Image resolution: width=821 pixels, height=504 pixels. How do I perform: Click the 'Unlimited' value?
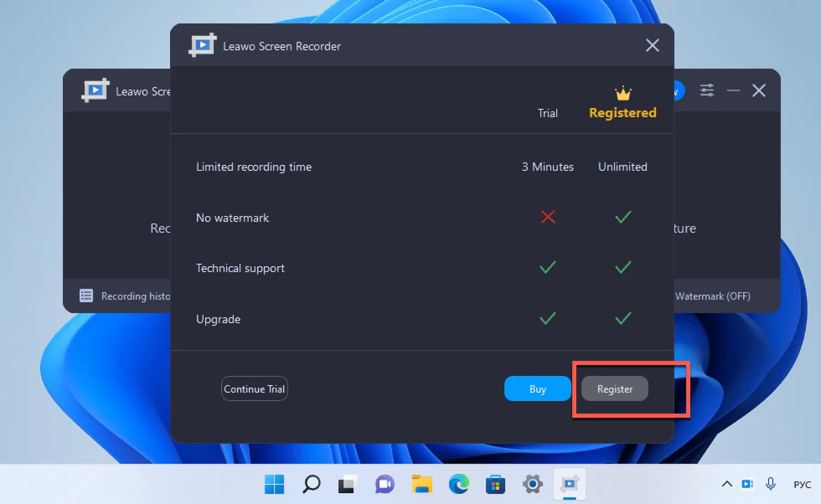623,167
